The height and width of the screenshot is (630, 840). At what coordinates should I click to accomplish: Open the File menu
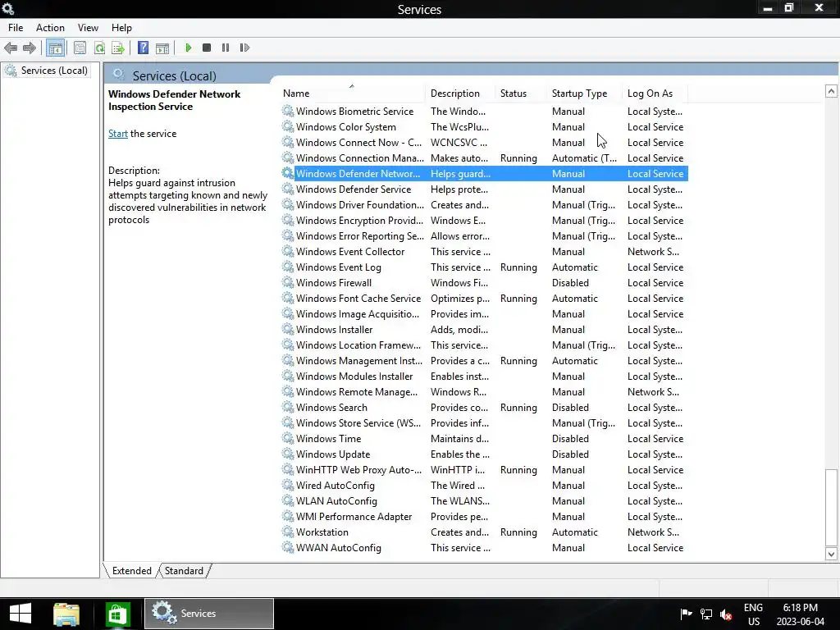(x=16, y=28)
